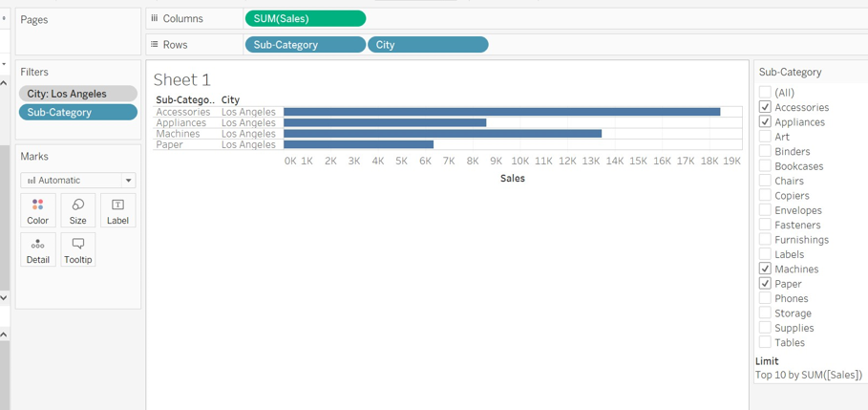Uncheck the Machines filter checkbox
This screenshot has height=410, width=868.
tap(765, 269)
